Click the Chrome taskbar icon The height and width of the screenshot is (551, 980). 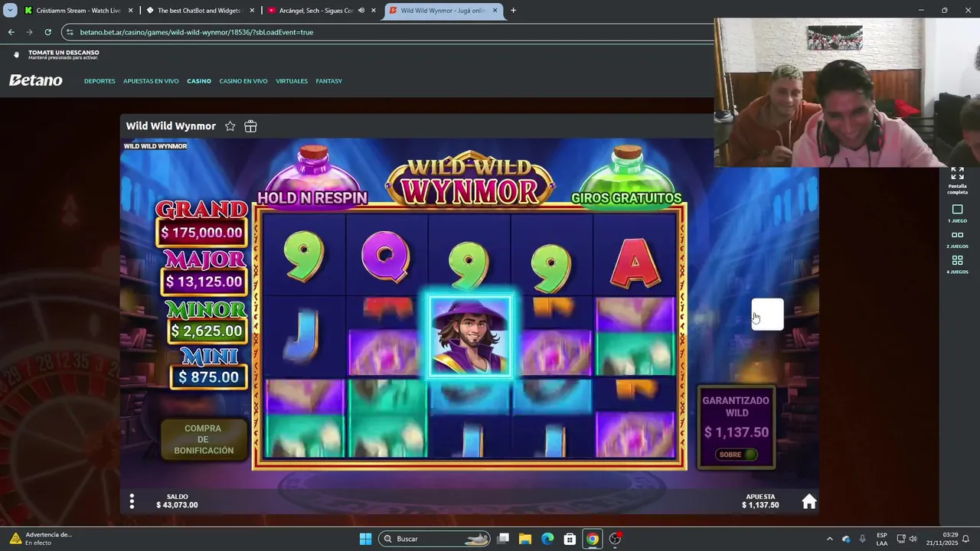[x=592, y=539]
